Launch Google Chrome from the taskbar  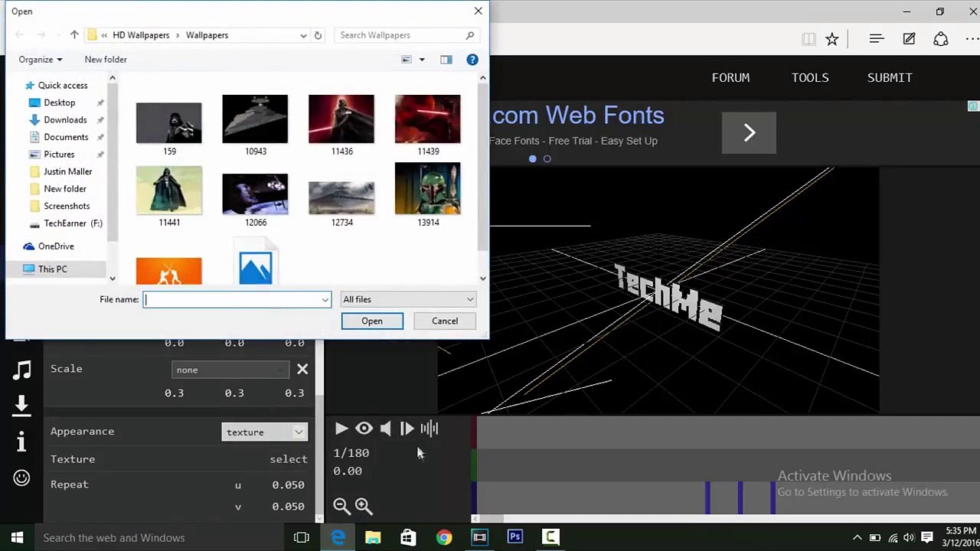pyautogui.click(x=444, y=537)
